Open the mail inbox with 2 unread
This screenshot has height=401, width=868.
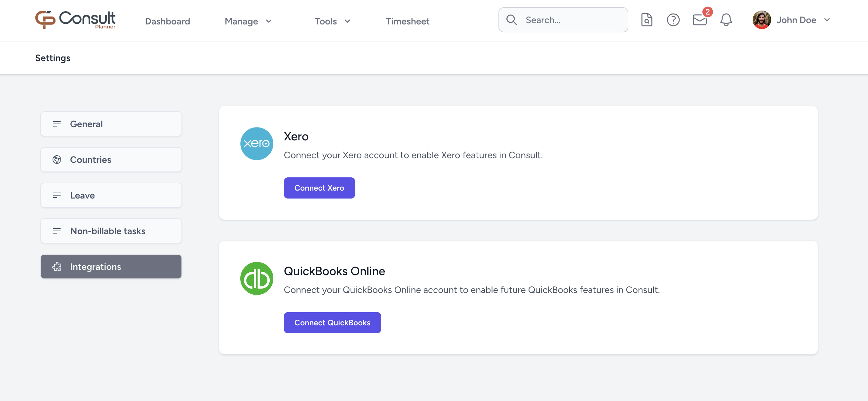click(699, 20)
